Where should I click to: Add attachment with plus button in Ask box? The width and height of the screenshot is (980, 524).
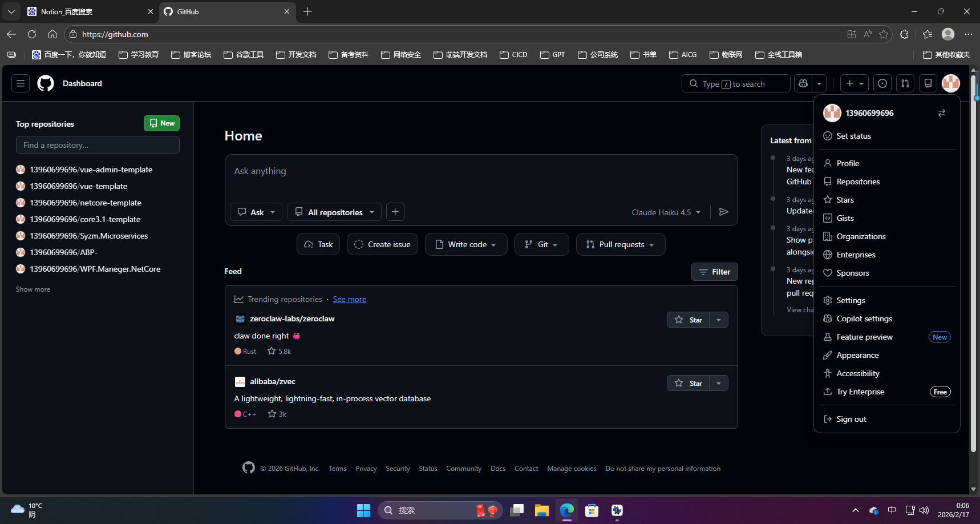pyautogui.click(x=395, y=212)
